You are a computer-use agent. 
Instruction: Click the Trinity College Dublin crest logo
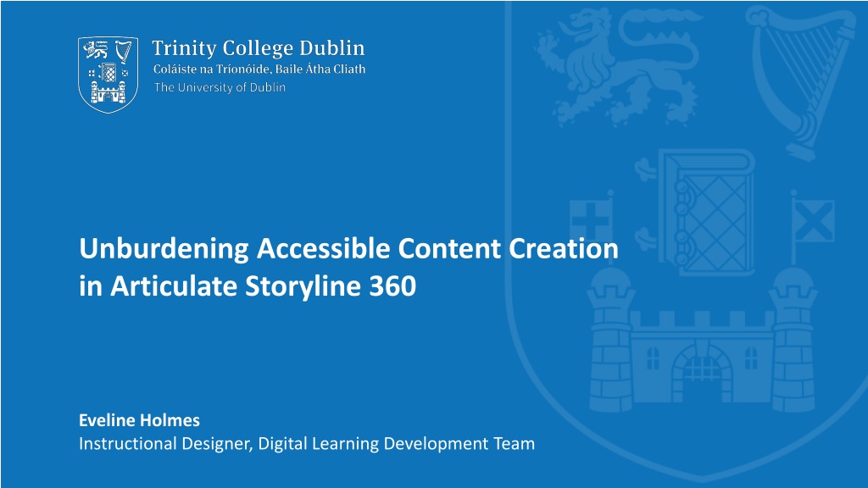108,75
